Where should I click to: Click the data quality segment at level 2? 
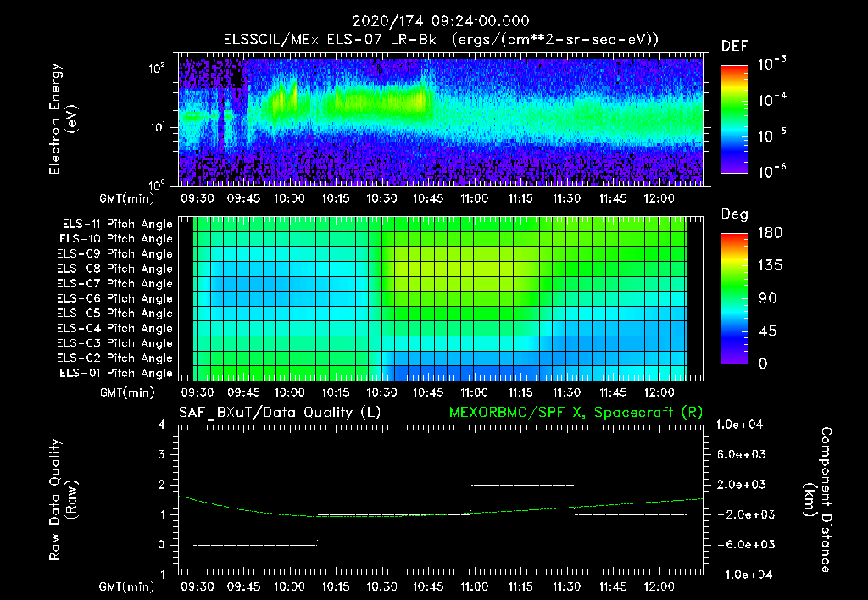pos(522,485)
